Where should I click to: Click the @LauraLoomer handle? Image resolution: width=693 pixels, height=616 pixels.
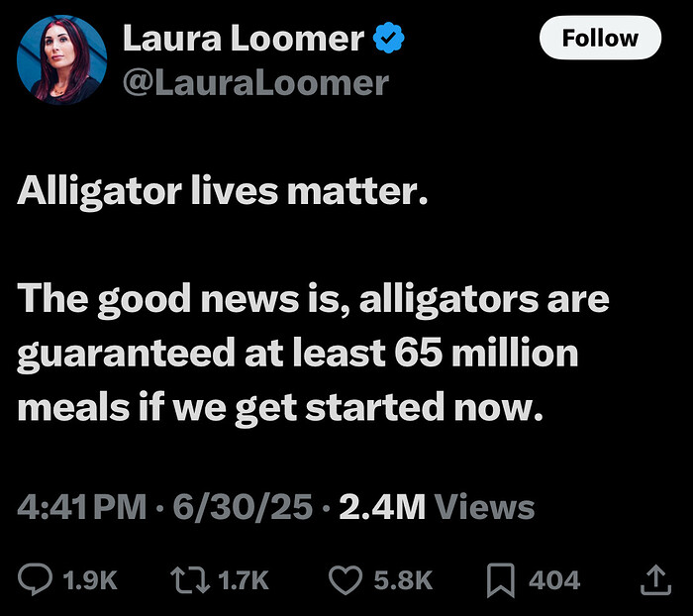[x=255, y=83]
